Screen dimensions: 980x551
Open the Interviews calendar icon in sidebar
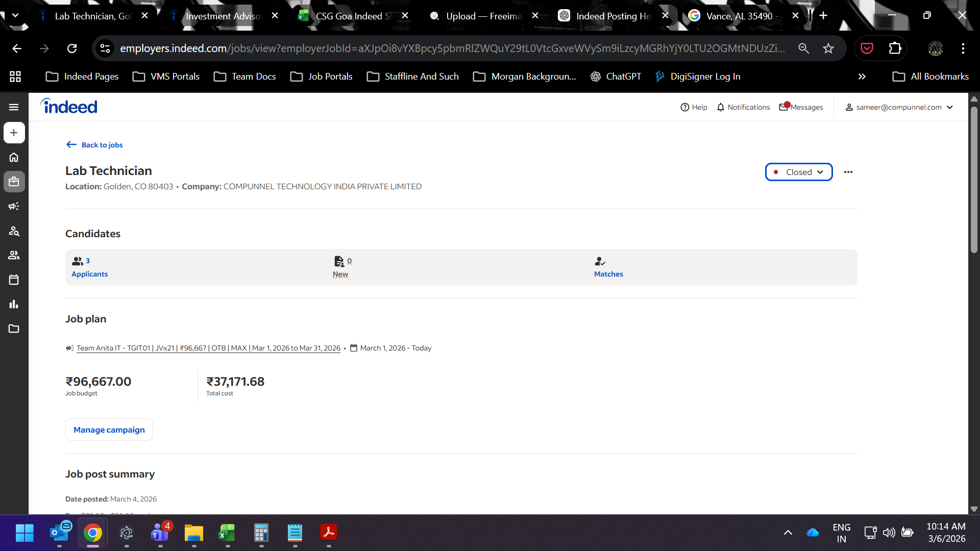pyautogui.click(x=14, y=280)
